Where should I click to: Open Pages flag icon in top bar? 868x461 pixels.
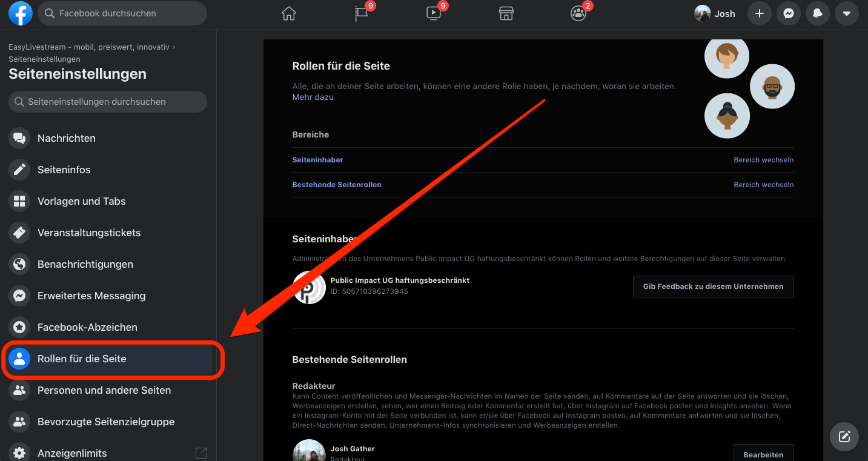[362, 13]
